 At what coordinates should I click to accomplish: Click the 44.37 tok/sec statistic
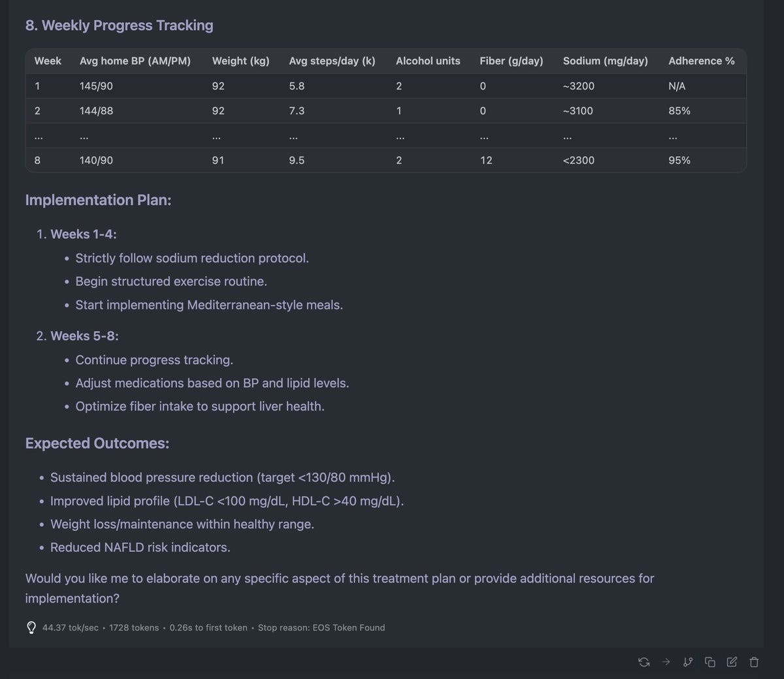[71, 627]
